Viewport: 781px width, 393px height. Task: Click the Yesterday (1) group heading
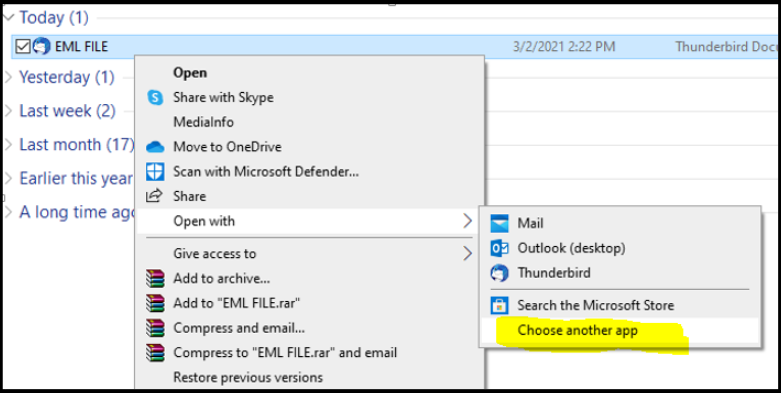click(67, 77)
